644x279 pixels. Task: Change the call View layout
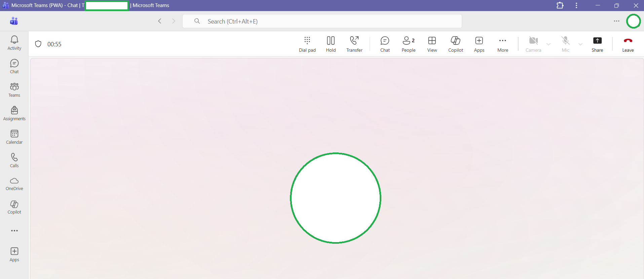tap(432, 44)
